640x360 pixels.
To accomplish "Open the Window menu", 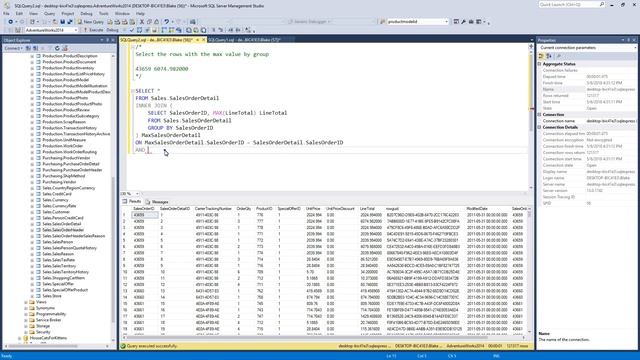I will pos(122,13).
